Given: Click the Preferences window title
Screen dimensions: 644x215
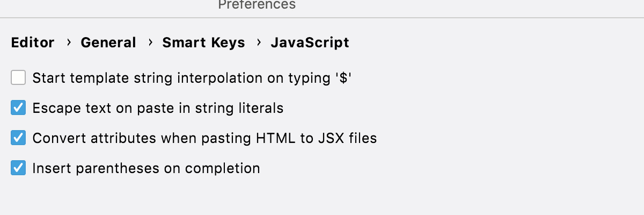Looking at the screenshot, I should (257, 5).
